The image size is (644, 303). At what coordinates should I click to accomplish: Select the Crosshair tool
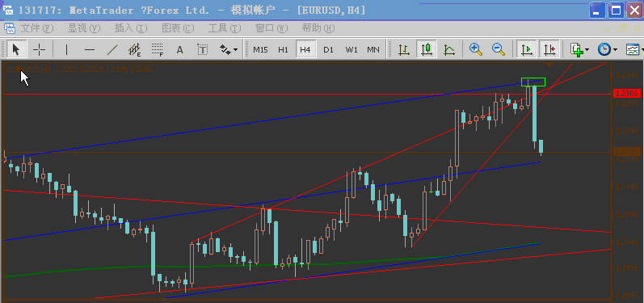coord(39,49)
